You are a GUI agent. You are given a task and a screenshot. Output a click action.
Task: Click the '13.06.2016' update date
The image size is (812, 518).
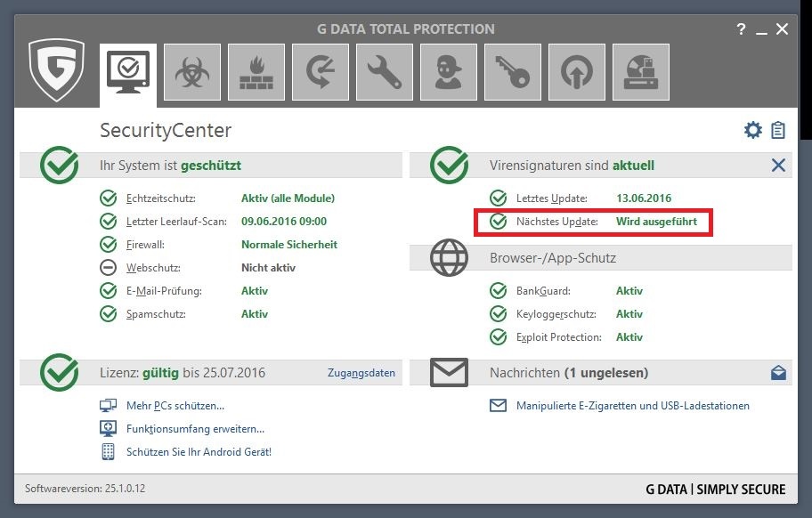pyautogui.click(x=644, y=198)
